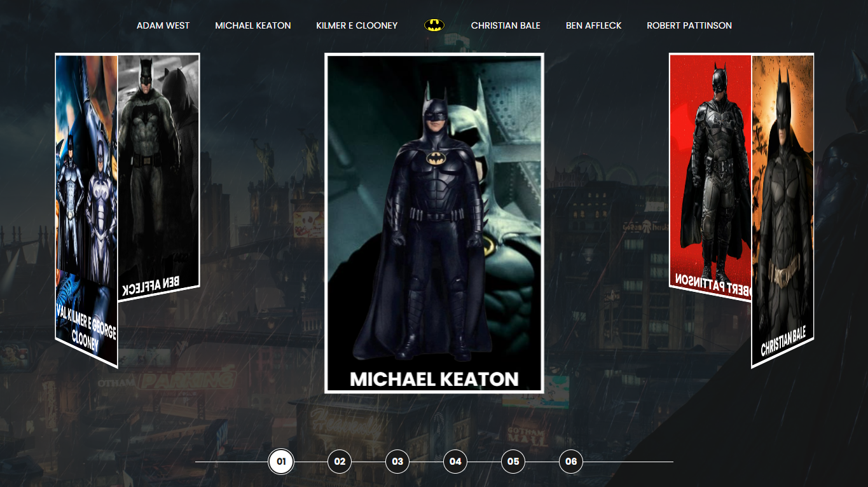Click the mirrored Ben Affleck card
This screenshot has height=487, width=868.
tap(159, 172)
